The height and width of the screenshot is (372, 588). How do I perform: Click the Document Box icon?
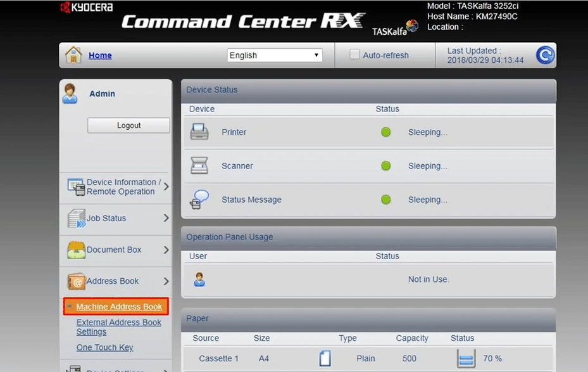click(x=76, y=250)
